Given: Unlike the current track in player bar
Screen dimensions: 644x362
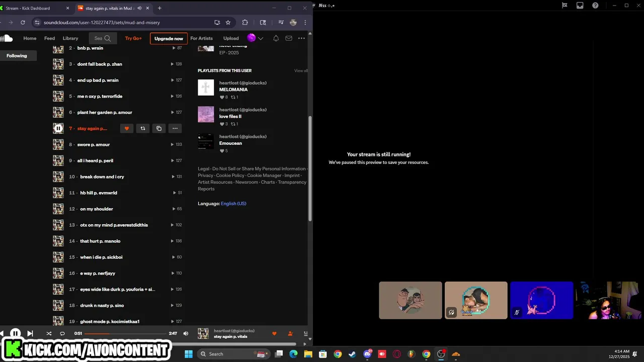Looking at the screenshot, I should pyautogui.click(x=274, y=333).
